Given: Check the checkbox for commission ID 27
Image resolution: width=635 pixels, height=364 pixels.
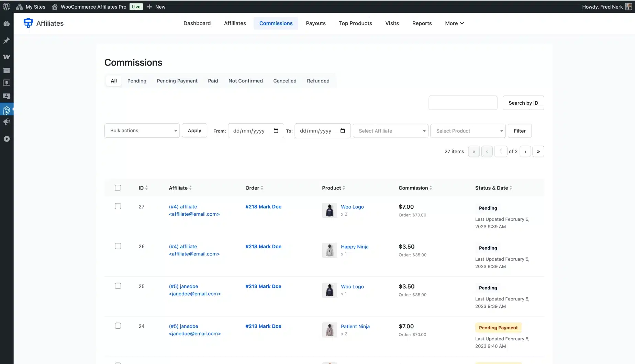Looking at the screenshot, I should pos(118,206).
